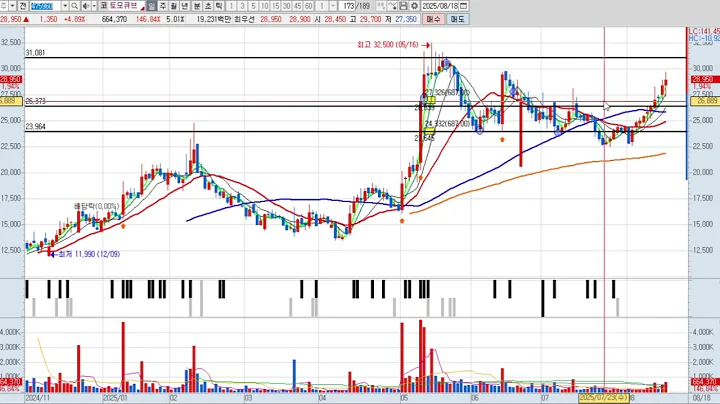Choose the 5 interval button
This screenshot has height=404, width=720.
253,6
